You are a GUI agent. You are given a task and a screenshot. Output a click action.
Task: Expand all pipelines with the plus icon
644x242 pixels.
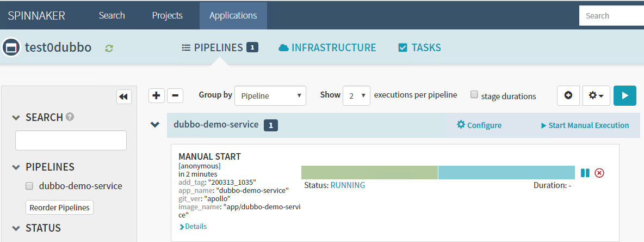157,95
